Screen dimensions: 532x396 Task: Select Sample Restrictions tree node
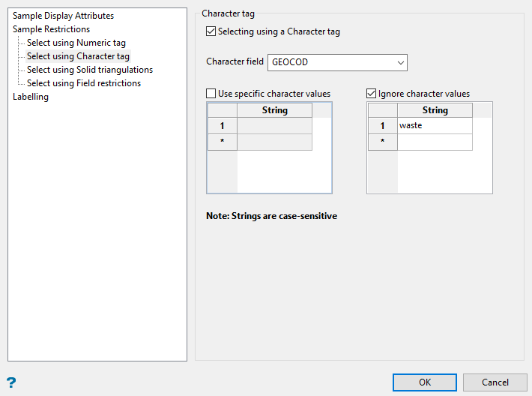click(x=51, y=29)
